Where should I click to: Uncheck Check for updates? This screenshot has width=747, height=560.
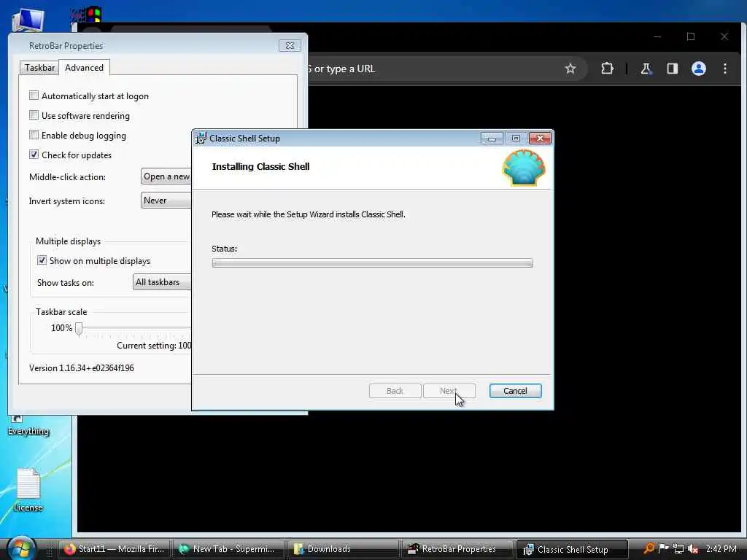34,155
